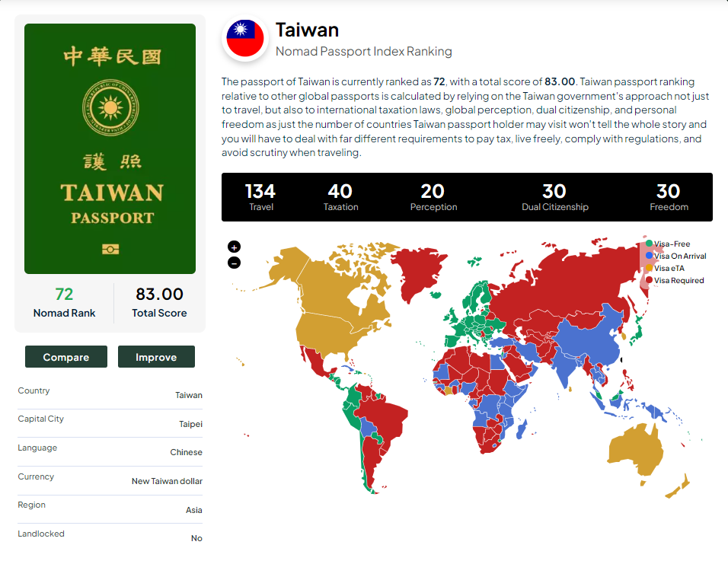Screen dimensions: 728x564
Task: Click the red Visa Required legend dot
Action: tap(649, 280)
